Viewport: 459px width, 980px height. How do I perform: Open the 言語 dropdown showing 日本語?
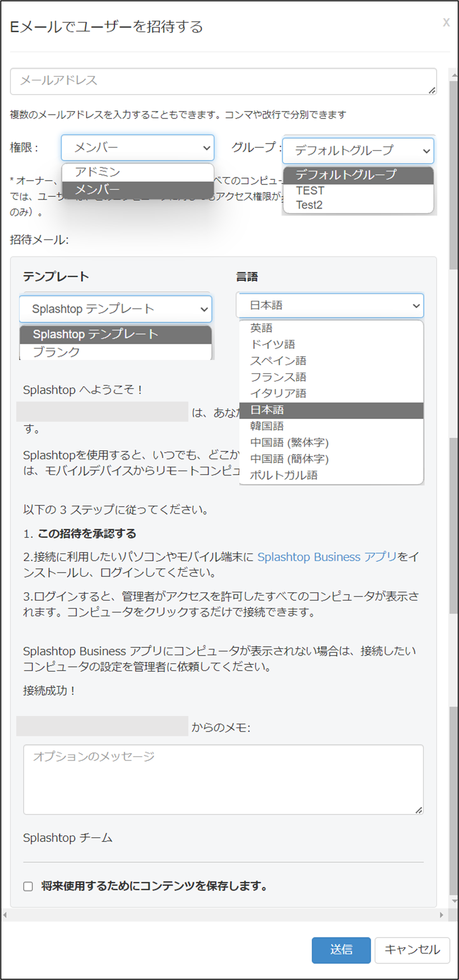(330, 306)
